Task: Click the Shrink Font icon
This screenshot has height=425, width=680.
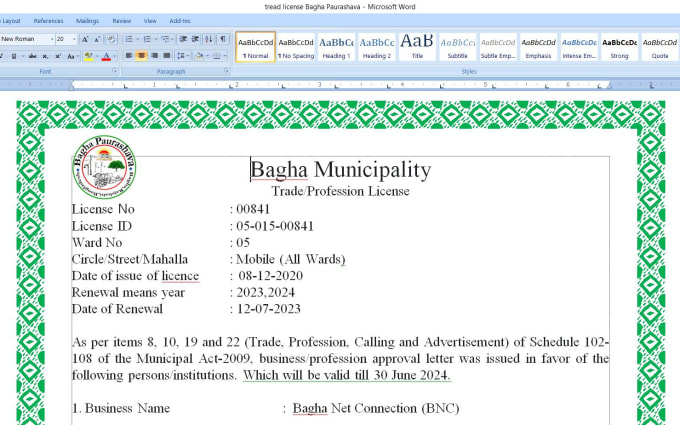Action: tap(97, 39)
